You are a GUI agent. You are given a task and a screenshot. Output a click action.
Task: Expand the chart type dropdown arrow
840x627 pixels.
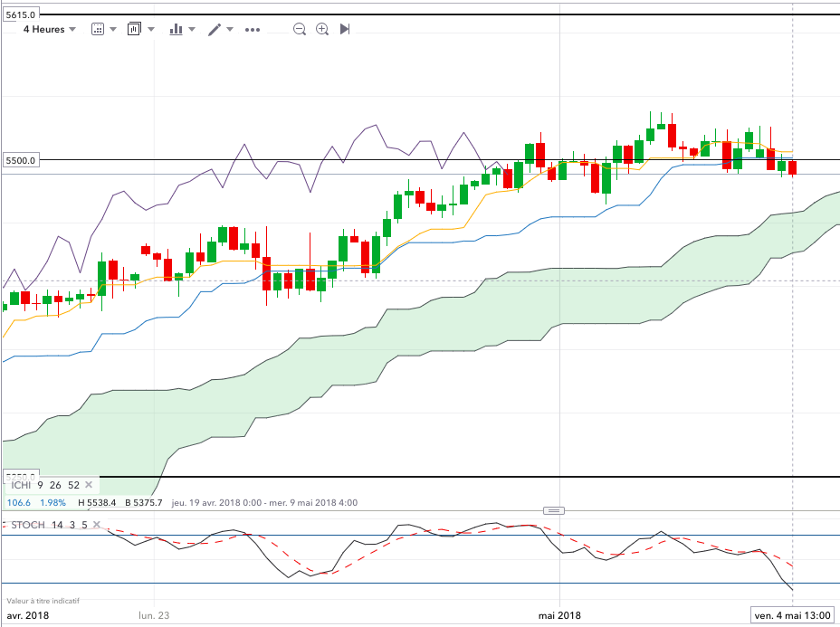click(192, 29)
